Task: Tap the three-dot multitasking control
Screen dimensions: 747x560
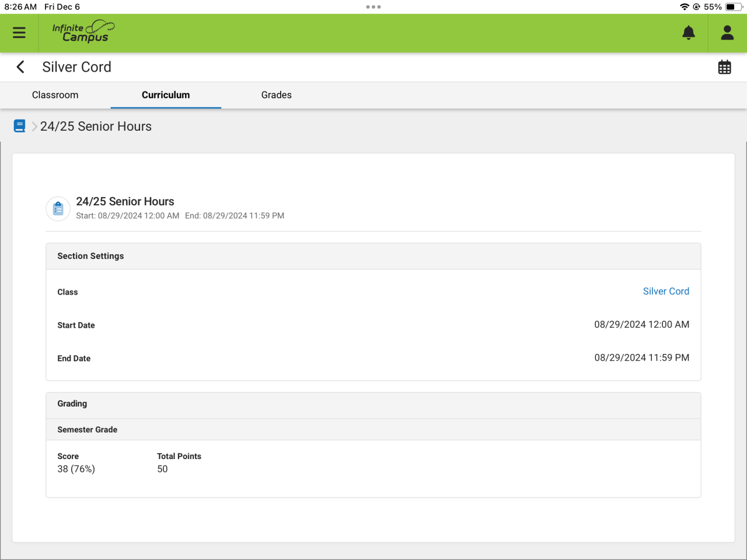Action: pos(373,7)
